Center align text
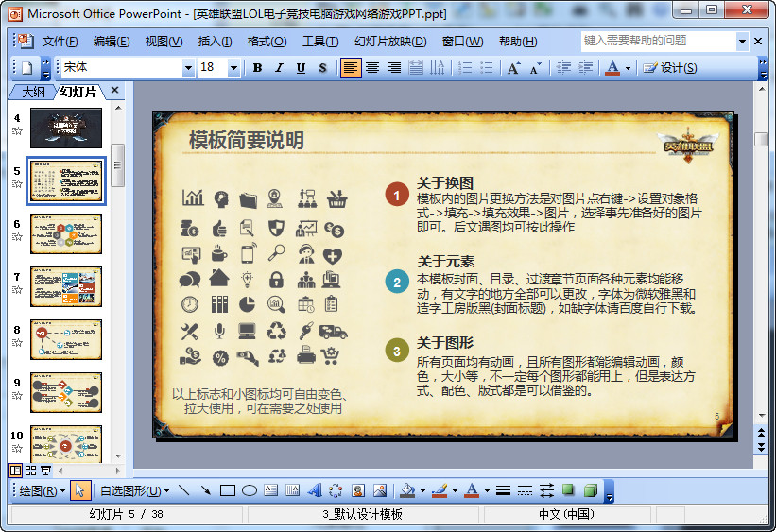This screenshot has height=532, width=776. (372, 68)
